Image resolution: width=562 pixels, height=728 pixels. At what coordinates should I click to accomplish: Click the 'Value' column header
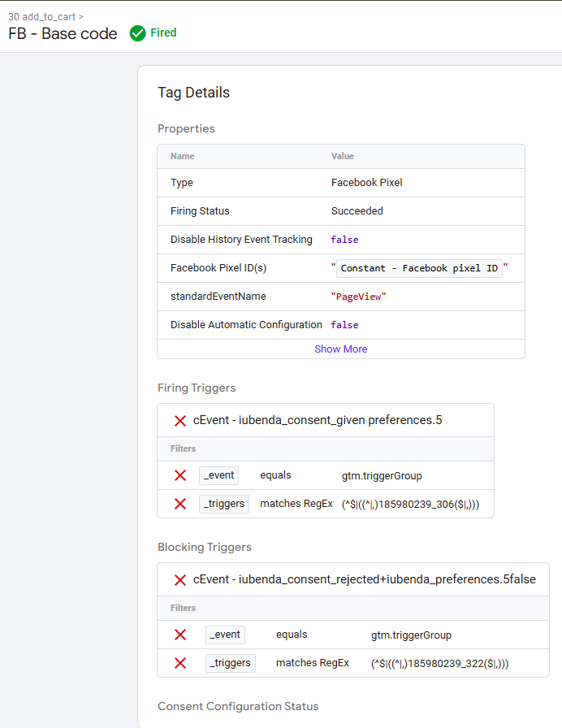click(x=343, y=156)
